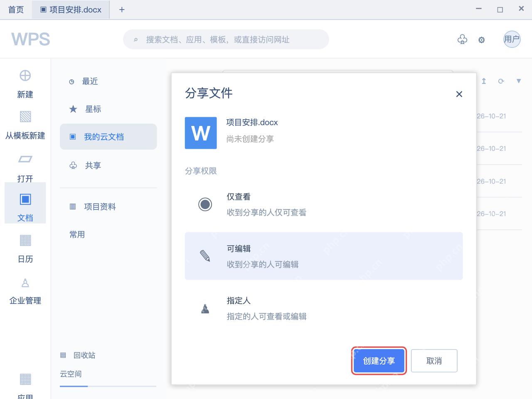The height and width of the screenshot is (399, 532).
Task: Close the 分享文件 dialog
Action: pos(459,94)
